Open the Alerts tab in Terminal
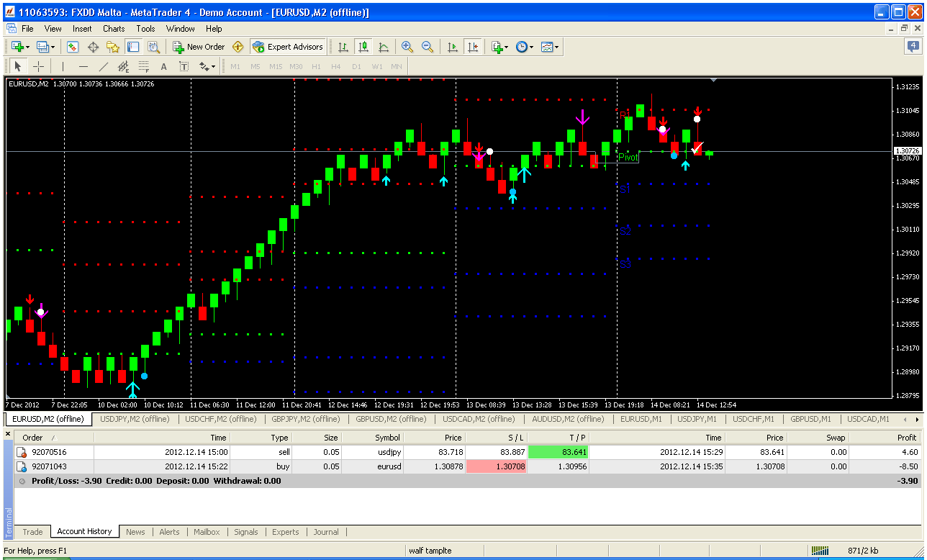This screenshot has width=927, height=560. point(169,532)
